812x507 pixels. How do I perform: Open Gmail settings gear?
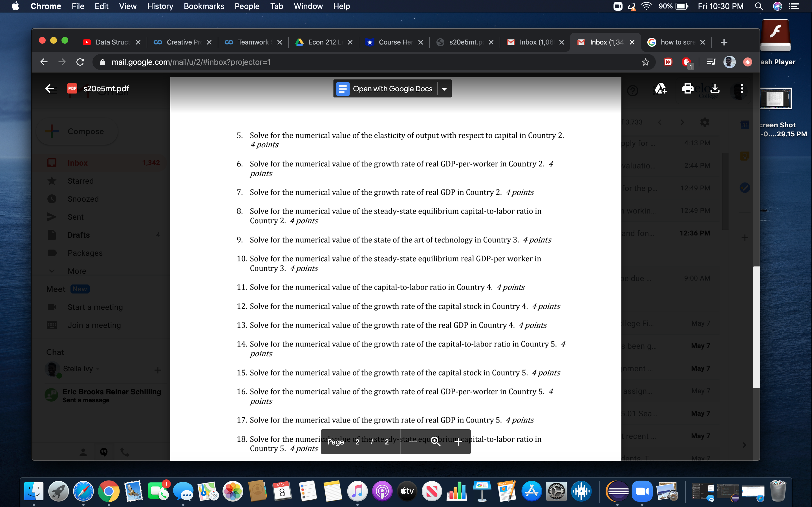point(705,122)
